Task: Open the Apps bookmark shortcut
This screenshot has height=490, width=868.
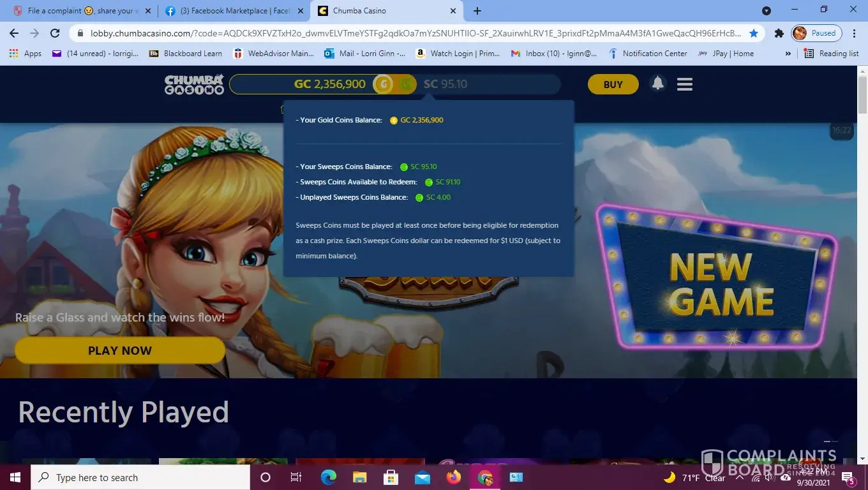Action: [26, 54]
